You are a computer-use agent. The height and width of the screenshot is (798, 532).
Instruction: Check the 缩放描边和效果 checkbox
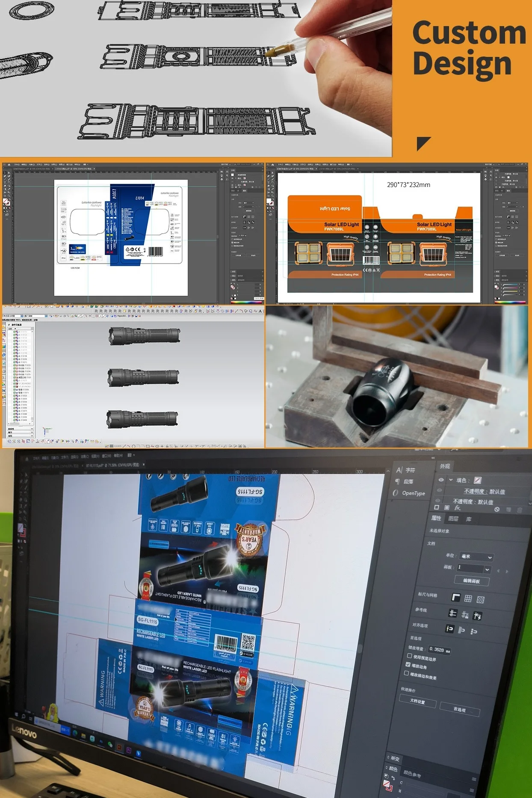pos(406,673)
